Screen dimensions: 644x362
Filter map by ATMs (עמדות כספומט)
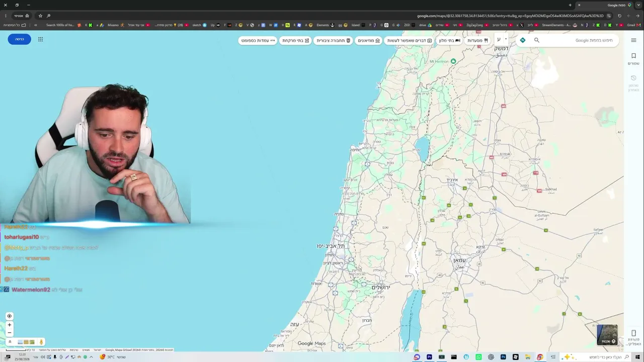tap(258, 40)
